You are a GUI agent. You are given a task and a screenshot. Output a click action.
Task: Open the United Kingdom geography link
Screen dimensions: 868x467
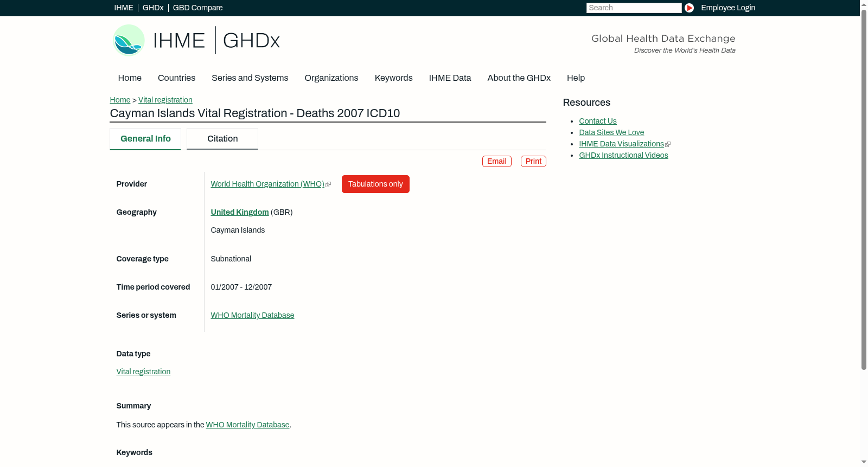(x=240, y=213)
